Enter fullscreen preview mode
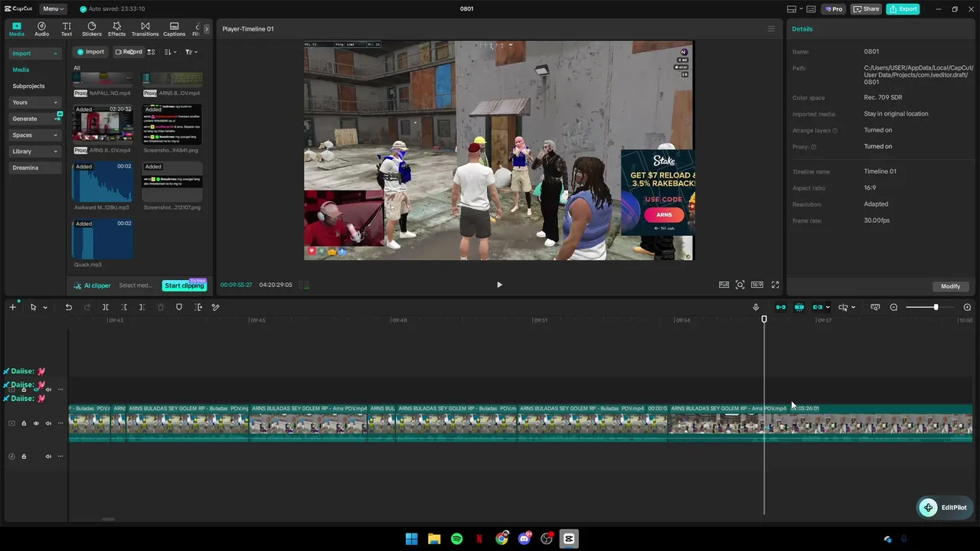The height and width of the screenshot is (551, 980). pyautogui.click(x=775, y=285)
